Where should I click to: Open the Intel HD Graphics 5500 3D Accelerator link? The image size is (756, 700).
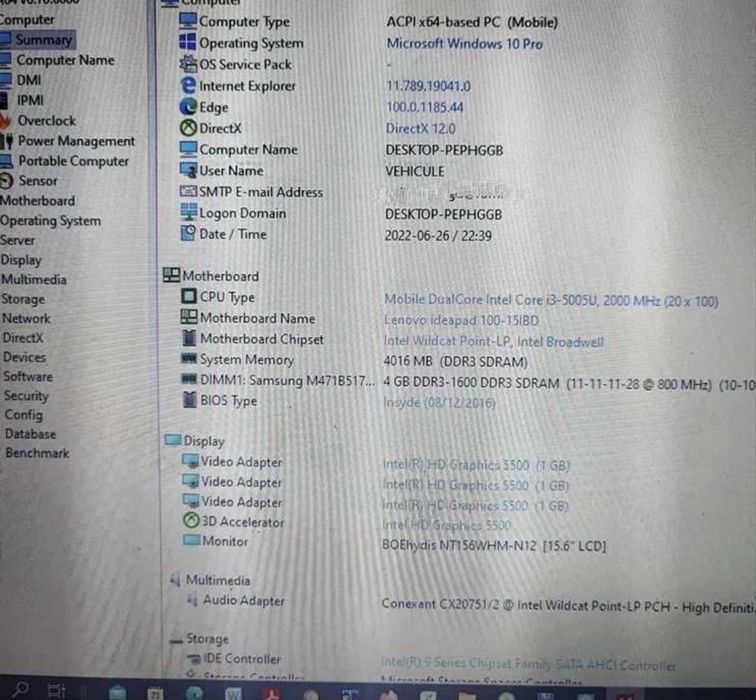(446, 525)
